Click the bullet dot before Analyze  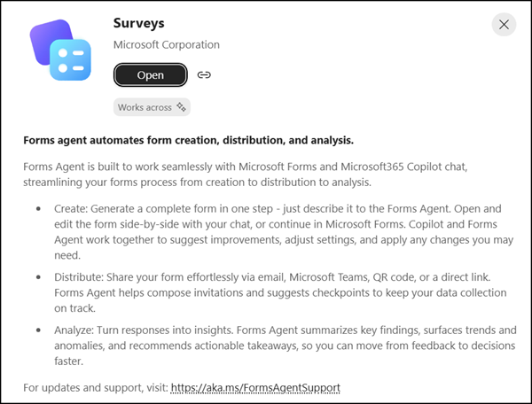[x=38, y=330]
